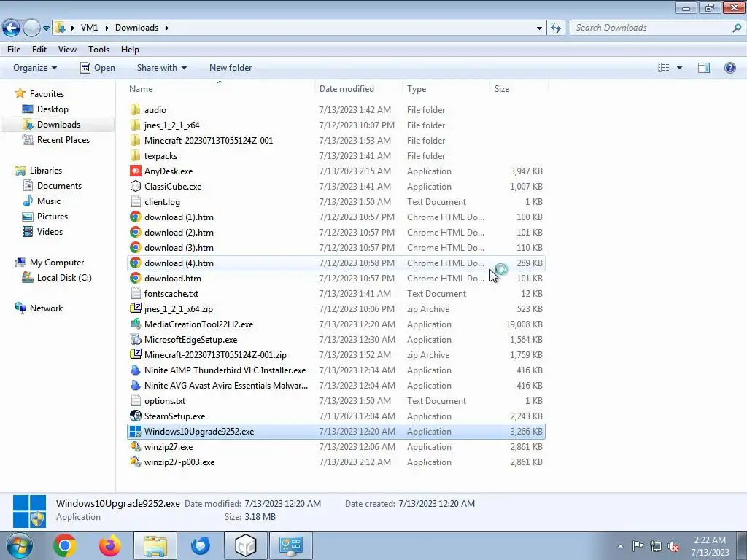Open the Music library
Image resolution: width=747 pixels, height=560 pixels.
pos(49,201)
